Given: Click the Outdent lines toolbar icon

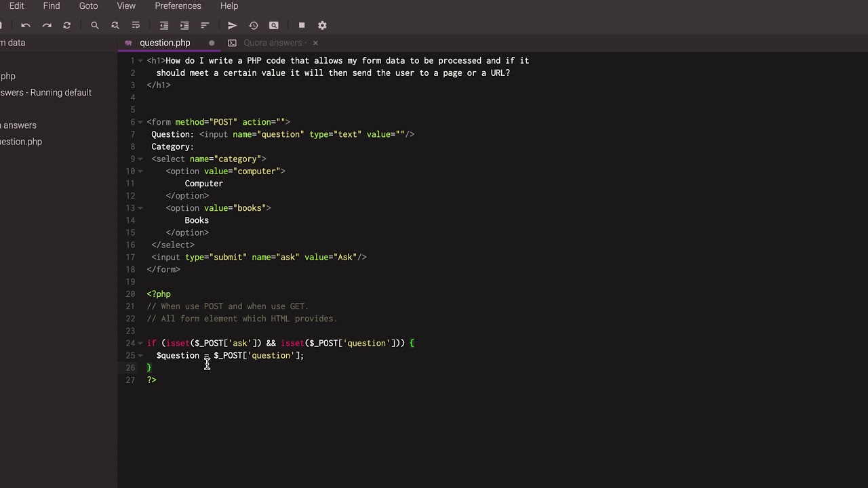Looking at the screenshot, I should click(x=164, y=25).
